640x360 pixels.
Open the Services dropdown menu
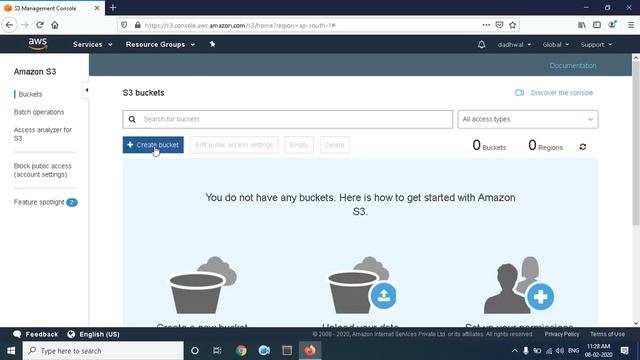pyautogui.click(x=93, y=44)
